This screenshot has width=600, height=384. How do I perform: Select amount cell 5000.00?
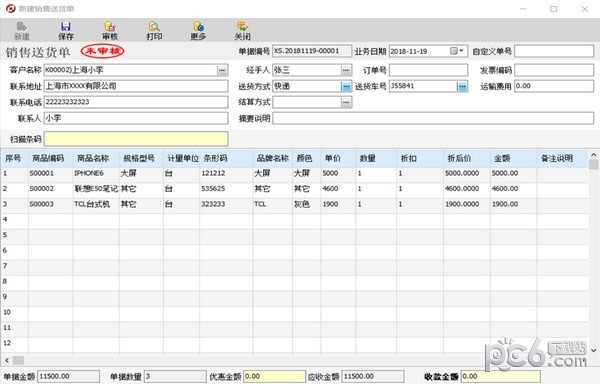[x=513, y=174]
